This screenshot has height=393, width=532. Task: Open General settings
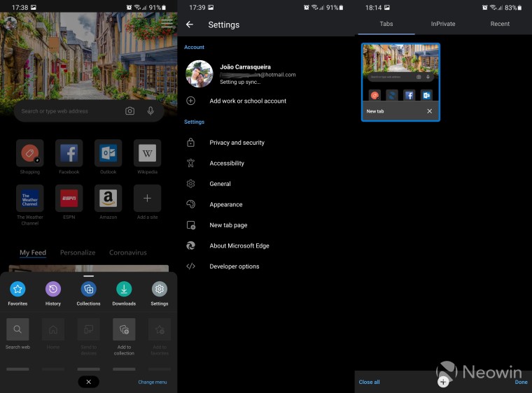[266, 184]
